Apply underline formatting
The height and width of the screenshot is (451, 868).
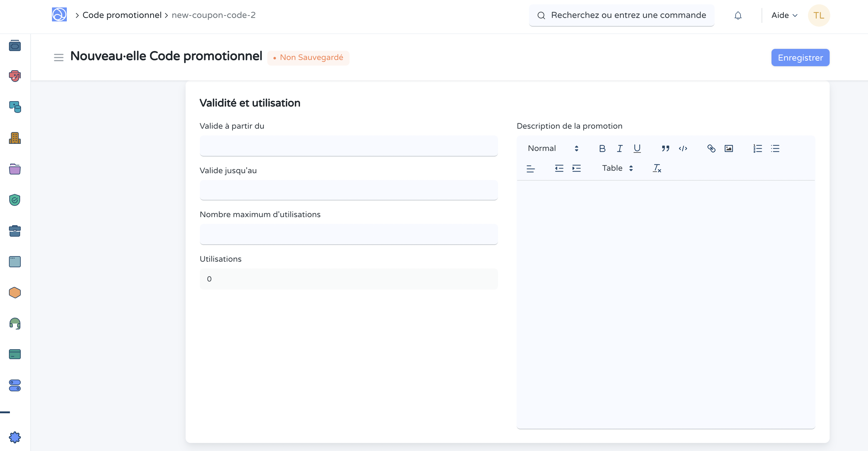(x=637, y=148)
